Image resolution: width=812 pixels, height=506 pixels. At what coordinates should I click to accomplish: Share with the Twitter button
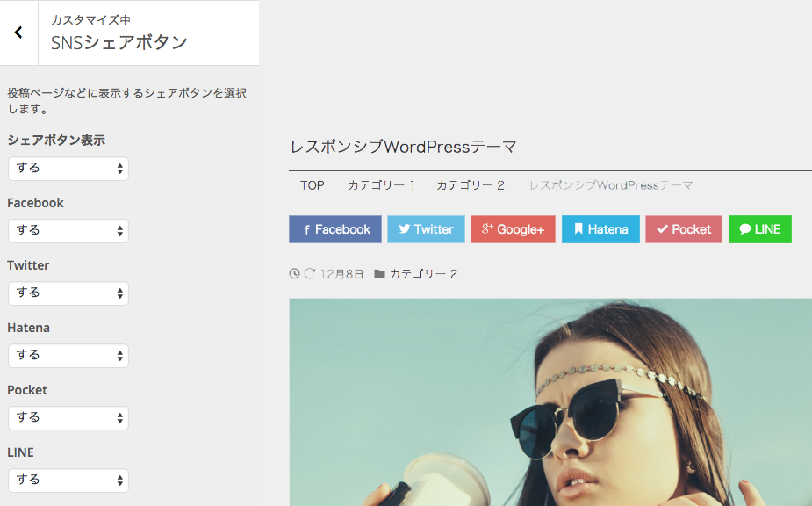tap(427, 229)
